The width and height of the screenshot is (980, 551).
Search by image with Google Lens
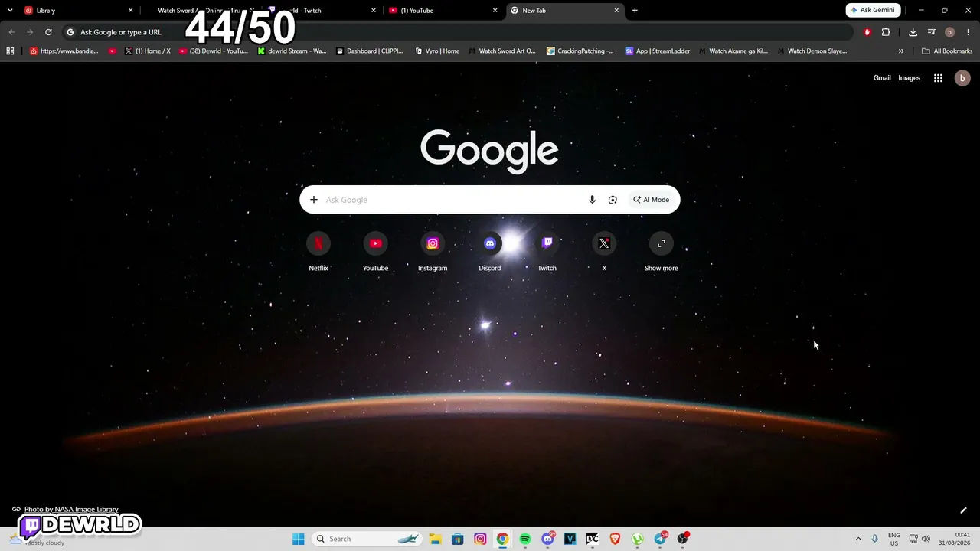pyautogui.click(x=612, y=200)
